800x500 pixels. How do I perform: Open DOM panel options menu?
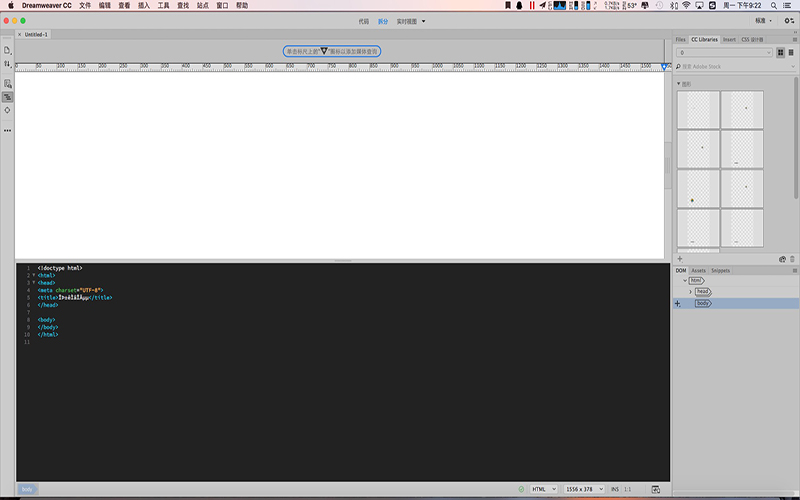pos(794,270)
